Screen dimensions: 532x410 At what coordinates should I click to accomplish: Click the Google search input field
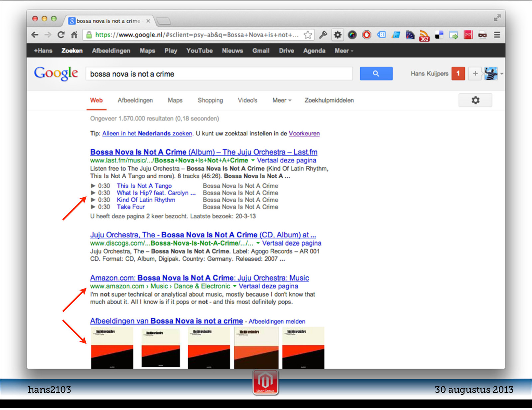pyautogui.click(x=219, y=74)
